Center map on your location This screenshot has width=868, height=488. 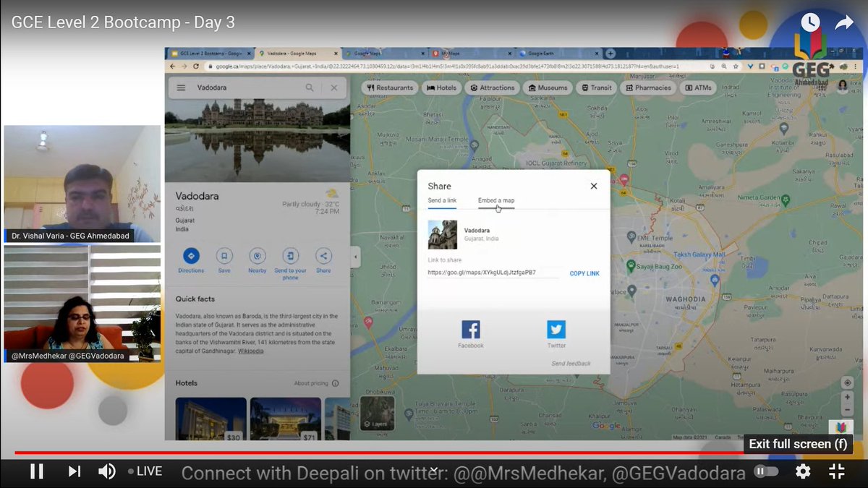[x=846, y=383]
